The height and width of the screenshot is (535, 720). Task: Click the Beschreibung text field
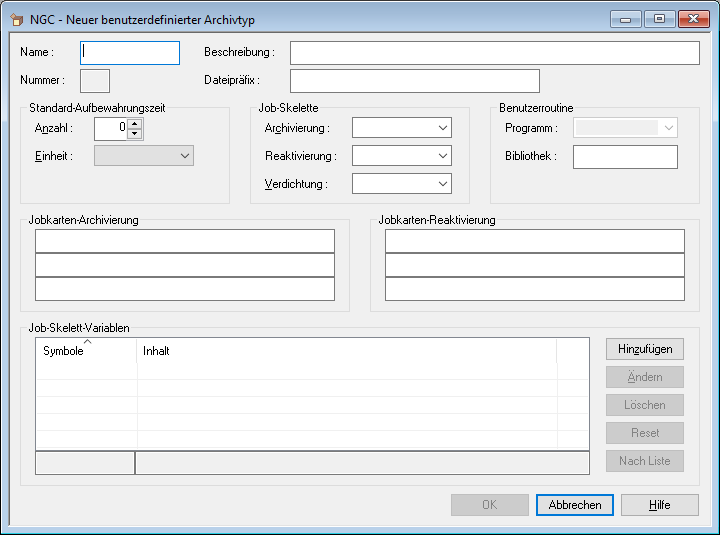pos(494,53)
